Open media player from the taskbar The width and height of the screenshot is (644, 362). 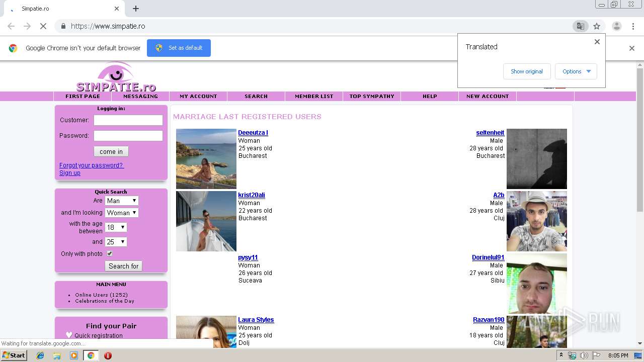click(74, 355)
